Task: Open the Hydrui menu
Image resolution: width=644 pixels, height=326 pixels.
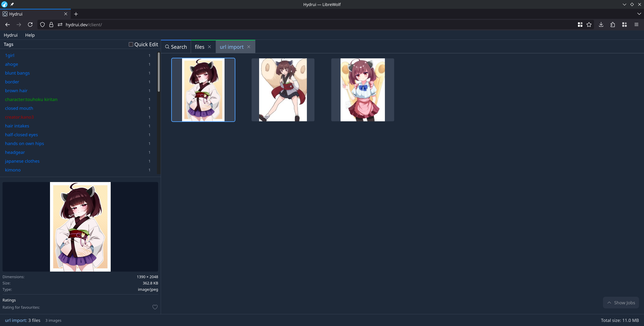Action: click(x=11, y=35)
